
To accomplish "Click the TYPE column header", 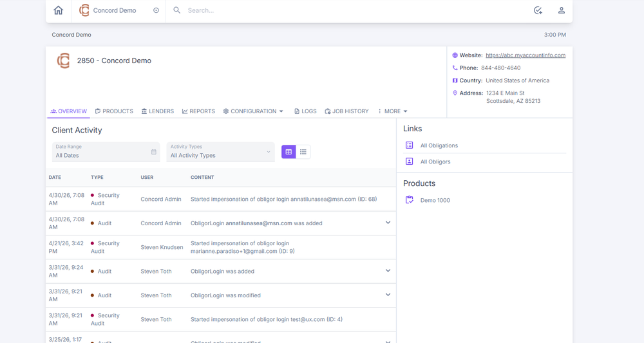I will coord(97,177).
